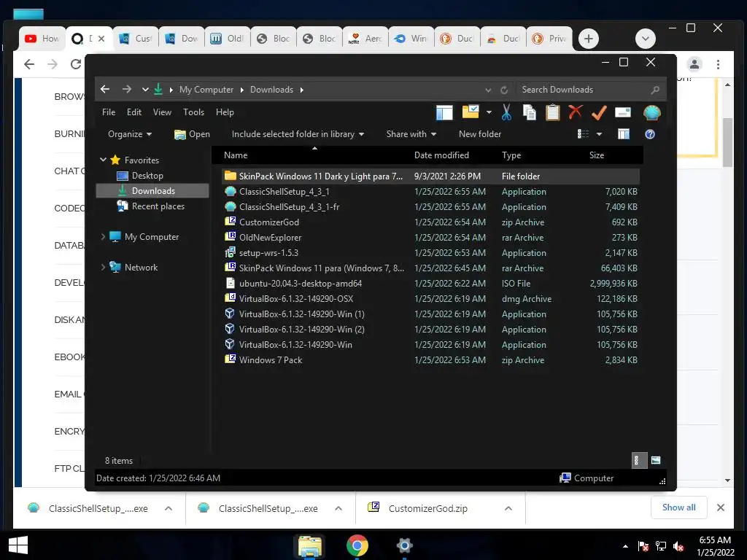747x560 pixels.
Task: Open the View menu
Action: (x=162, y=112)
